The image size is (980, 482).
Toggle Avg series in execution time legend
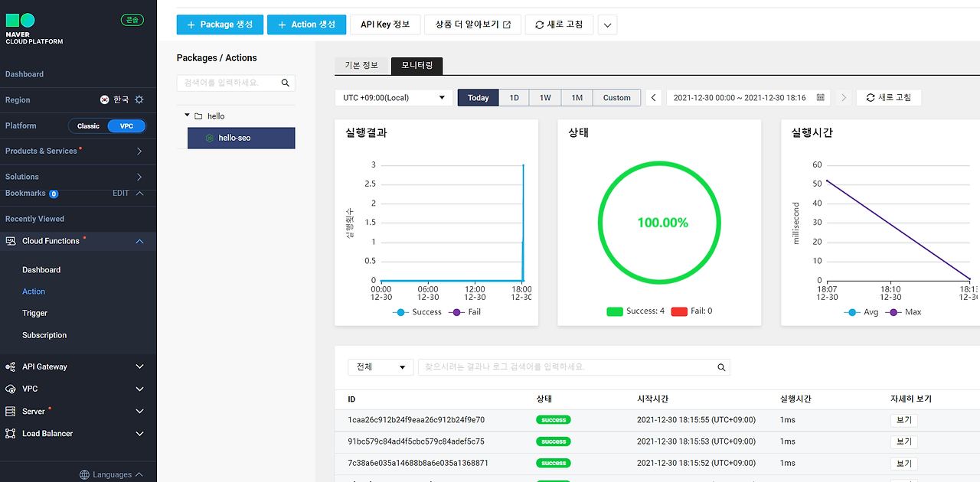(861, 311)
